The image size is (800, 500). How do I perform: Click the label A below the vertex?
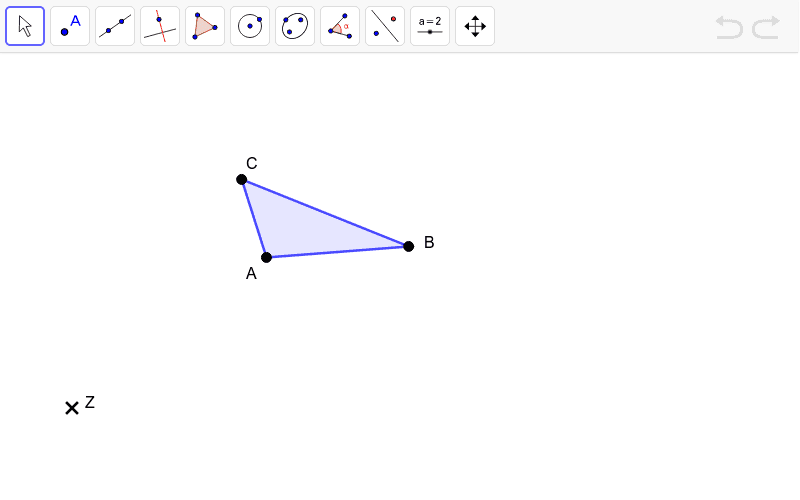[251, 274]
